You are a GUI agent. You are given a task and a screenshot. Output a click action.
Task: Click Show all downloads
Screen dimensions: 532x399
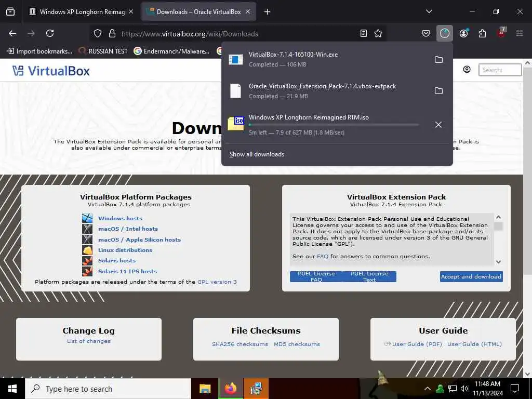pos(257,154)
